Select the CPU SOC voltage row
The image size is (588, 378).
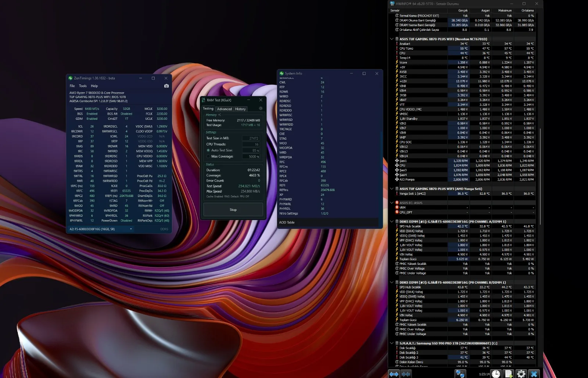(465, 142)
